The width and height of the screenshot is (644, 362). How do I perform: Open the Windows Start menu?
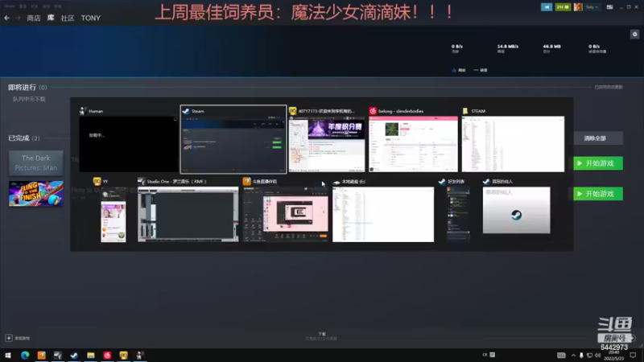[8, 356]
